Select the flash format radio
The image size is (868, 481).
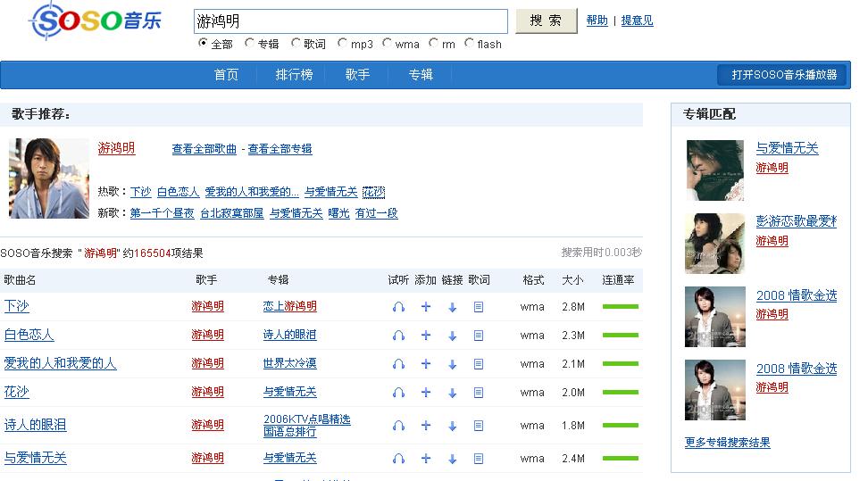click(x=469, y=43)
